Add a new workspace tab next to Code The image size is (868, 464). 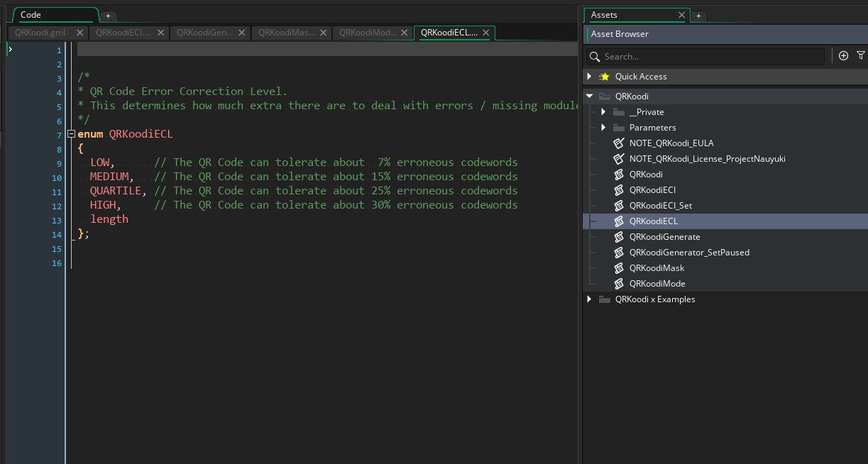[108, 16]
